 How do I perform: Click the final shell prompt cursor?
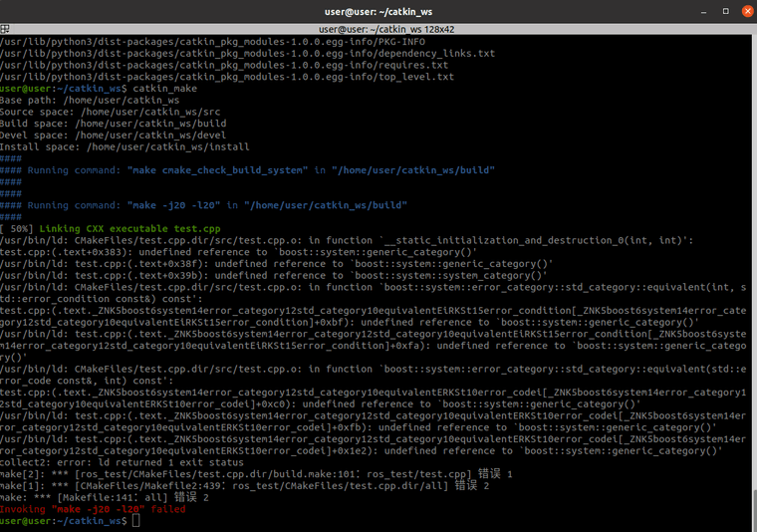[136, 521]
